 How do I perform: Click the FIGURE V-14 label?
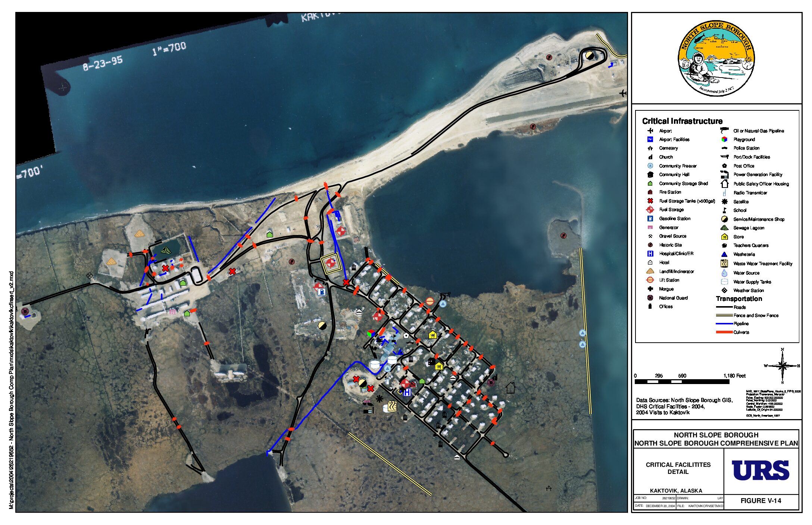(x=761, y=501)
